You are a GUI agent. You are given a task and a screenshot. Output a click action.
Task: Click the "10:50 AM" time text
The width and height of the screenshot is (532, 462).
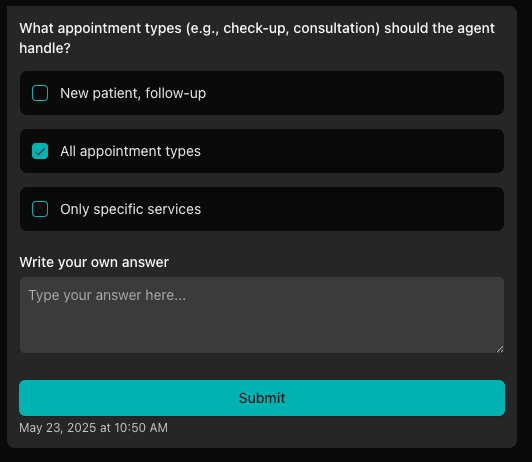pos(141,428)
